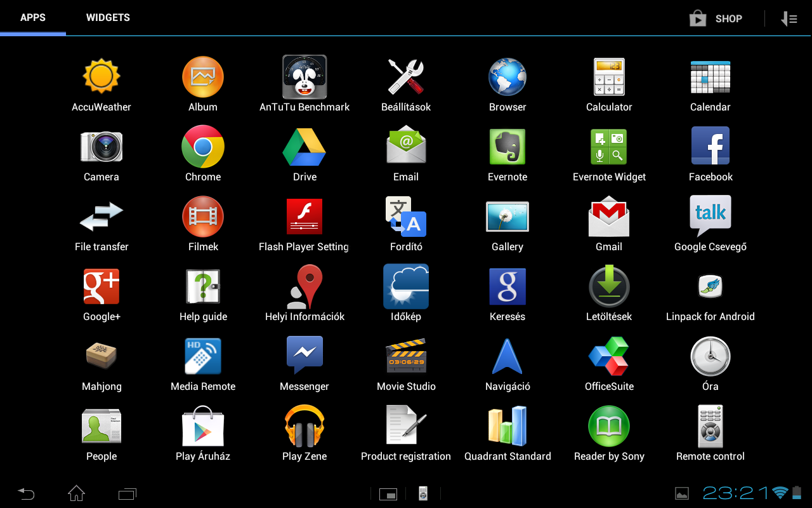Viewport: 812px width, 508px height.
Task: Launch Quadrant Standard benchmark
Action: click(x=507, y=434)
